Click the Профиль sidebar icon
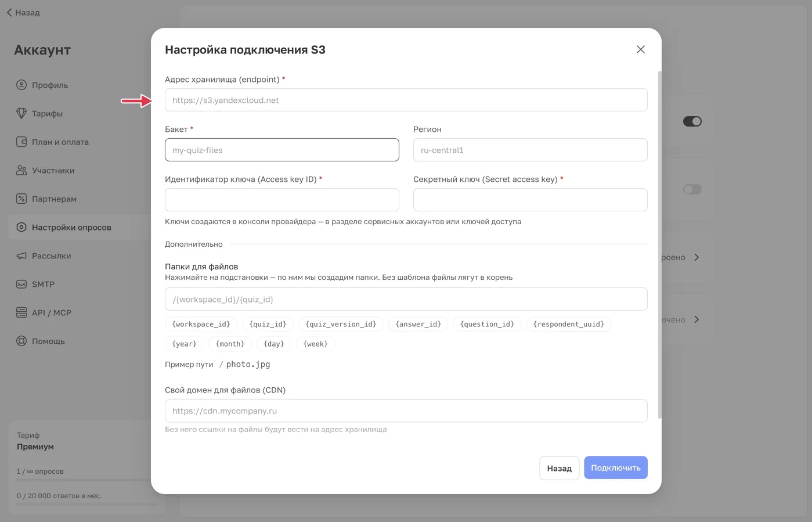 (21, 85)
